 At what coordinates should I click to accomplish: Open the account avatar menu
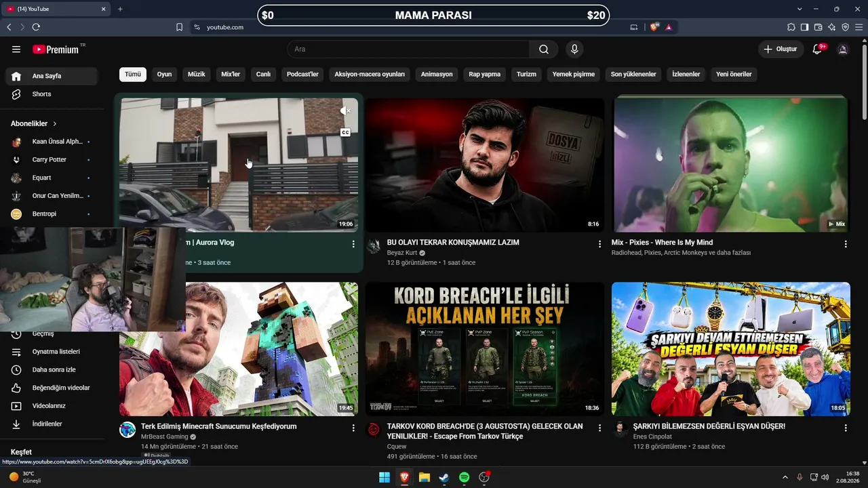pyautogui.click(x=843, y=49)
